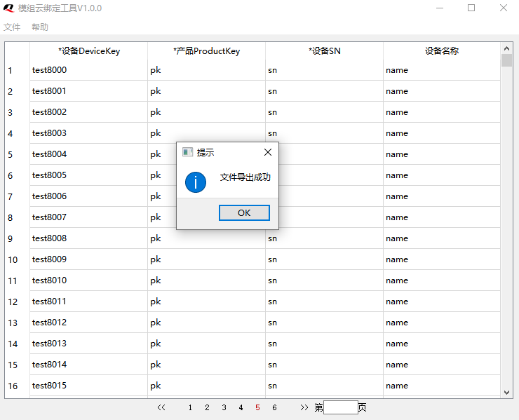The width and height of the screenshot is (519, 420).
Task: Select the test8015 cell
Action: (88, 385)
